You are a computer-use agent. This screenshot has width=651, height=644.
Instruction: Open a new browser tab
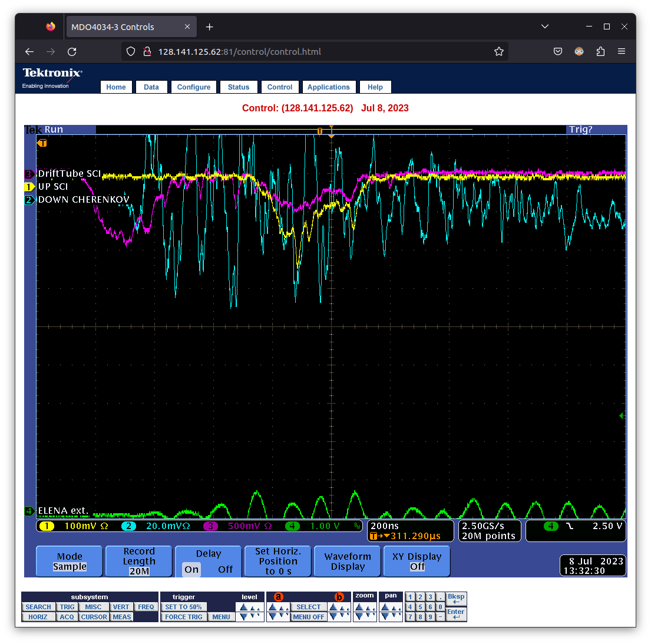click(x=210, y=27)
